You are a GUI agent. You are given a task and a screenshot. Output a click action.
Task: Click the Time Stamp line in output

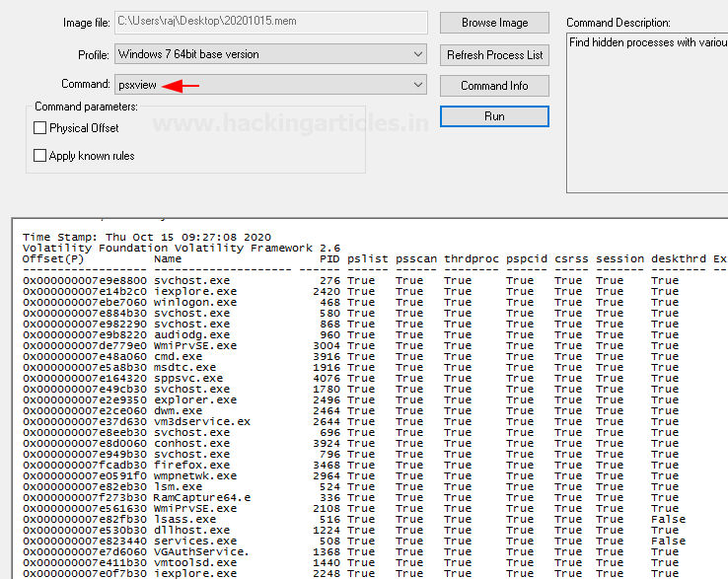click(146, 238)
